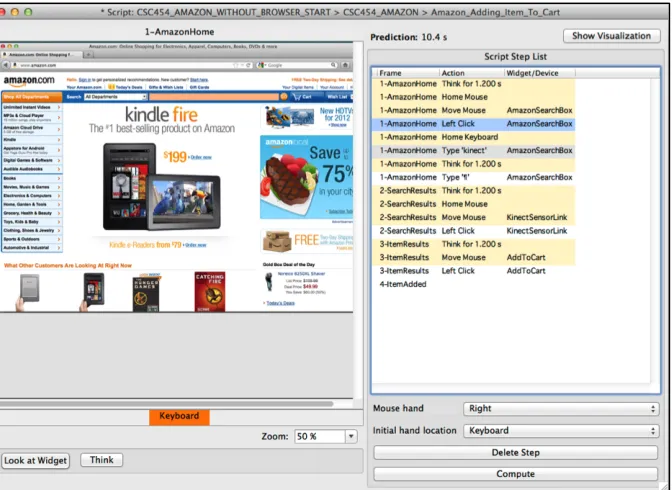The height and width of the screenshot is (490, 672).
Task: Select the 1-AmazonHome 'Home Mouse' step
Action: (473, 97)
